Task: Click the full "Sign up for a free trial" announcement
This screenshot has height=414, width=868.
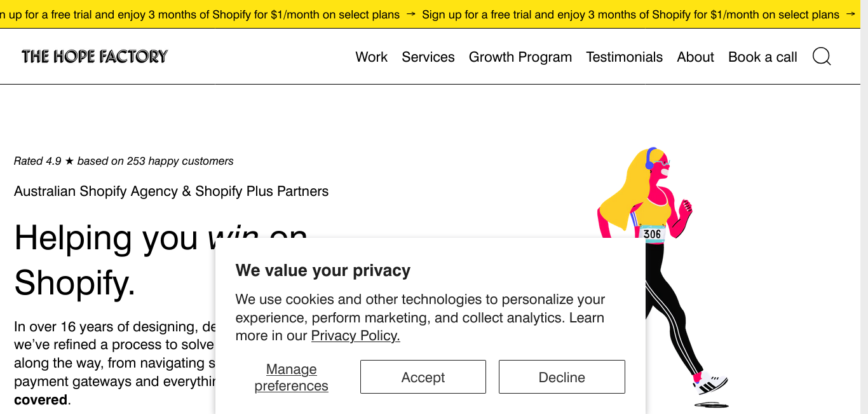Action: click(x=630, y=14)
